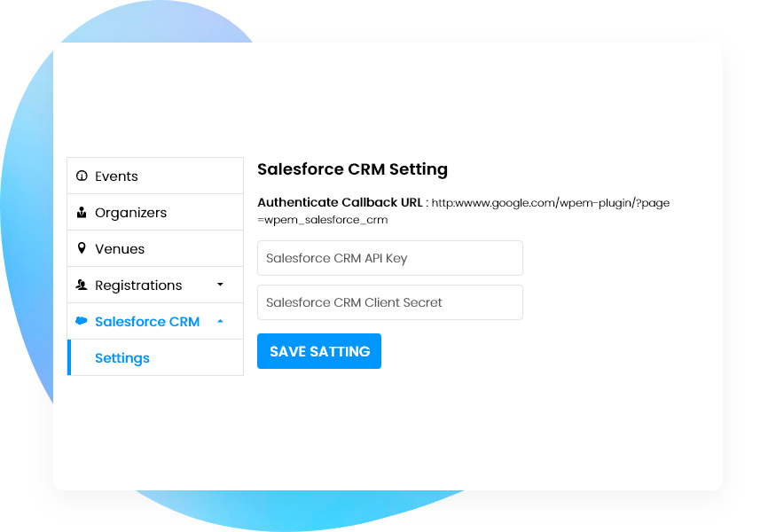776x532 pixels.
Task: Click the person icon beside Organizers
Action: (x=82, y=213)
